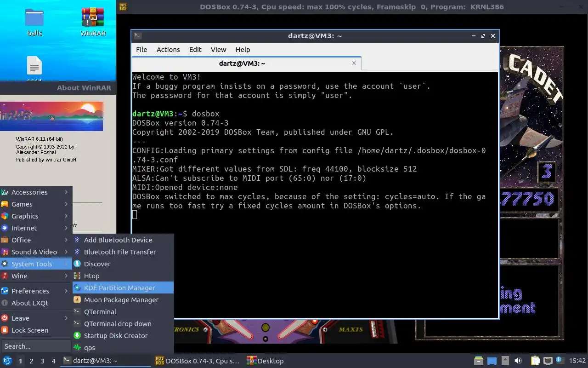
Task: Switch to virtual desktop 4
Action: point(53,361)
